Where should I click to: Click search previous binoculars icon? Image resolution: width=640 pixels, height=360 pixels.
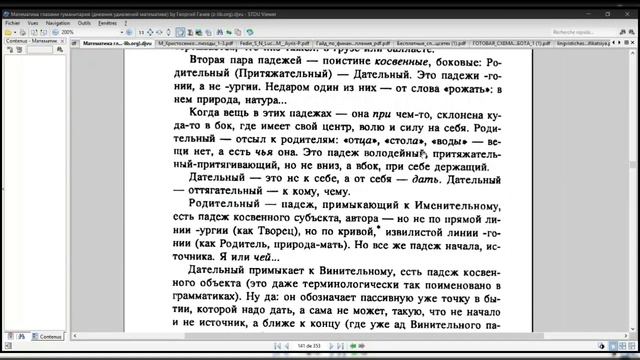click(623, 32)
